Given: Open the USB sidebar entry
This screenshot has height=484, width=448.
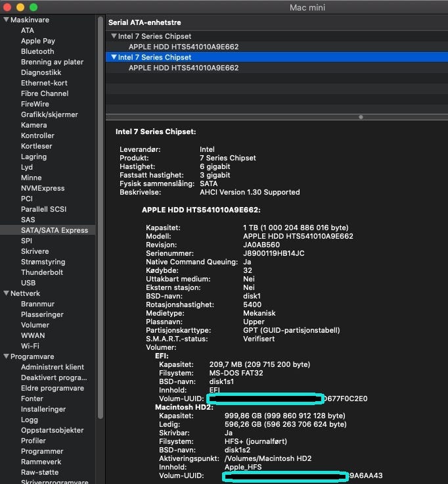Looking at the screenshot, I should [x=28, y=283].
